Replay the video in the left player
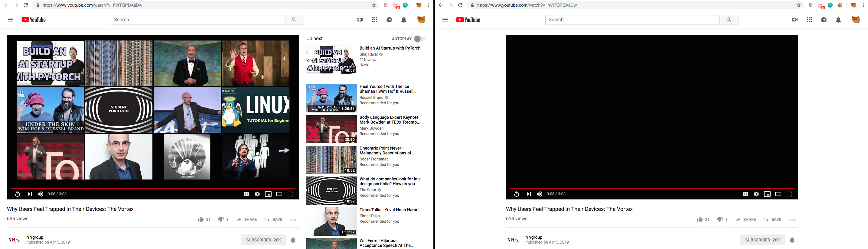This screenshot has width=868, height=249. pos(17,194)
